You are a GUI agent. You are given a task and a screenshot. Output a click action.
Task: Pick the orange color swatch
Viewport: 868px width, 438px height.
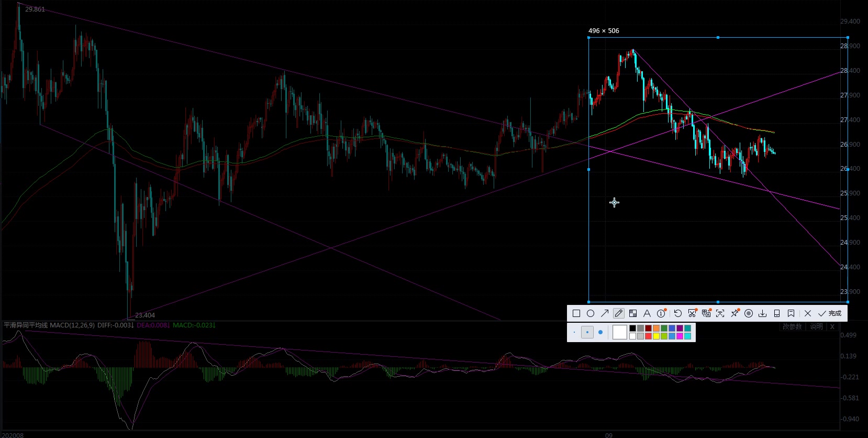click(x=656, y=328)
